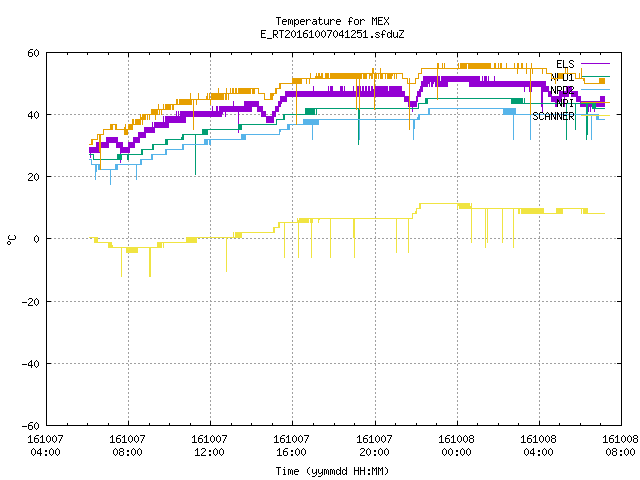Click the NPD1 legend label
This screenshot has width=640, height=480.
coord(562,77)
